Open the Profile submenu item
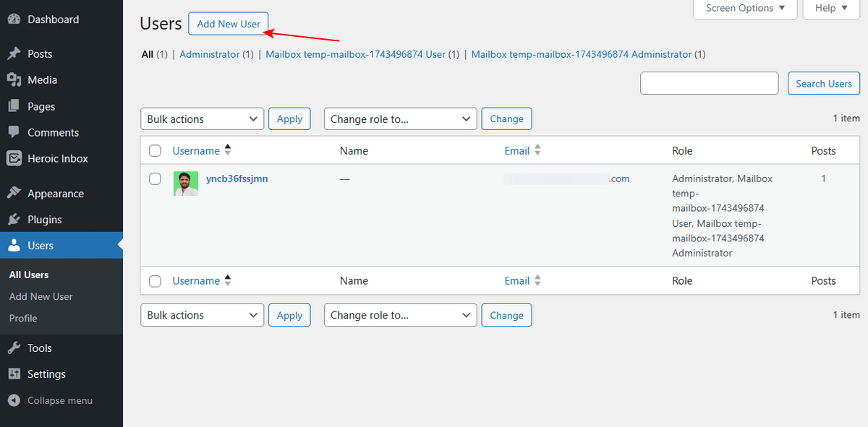 pyautogui.click(x=23, y=318)
